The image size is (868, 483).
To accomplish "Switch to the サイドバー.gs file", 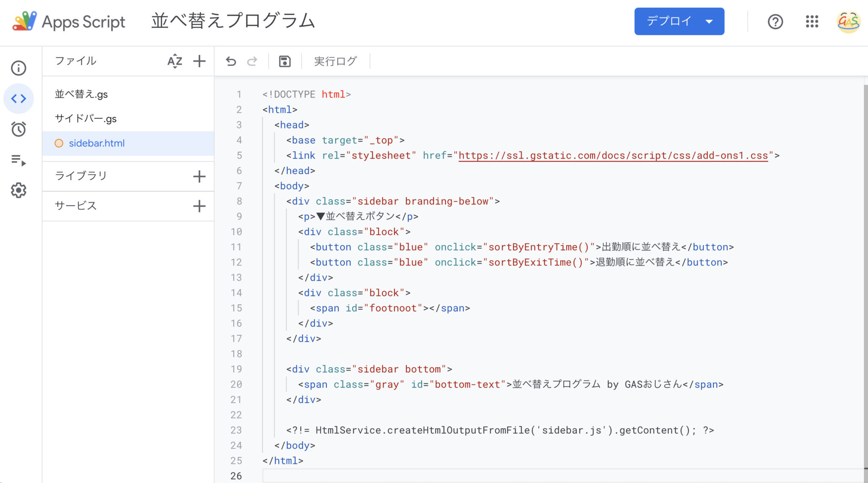I will (x=86, y=119).
